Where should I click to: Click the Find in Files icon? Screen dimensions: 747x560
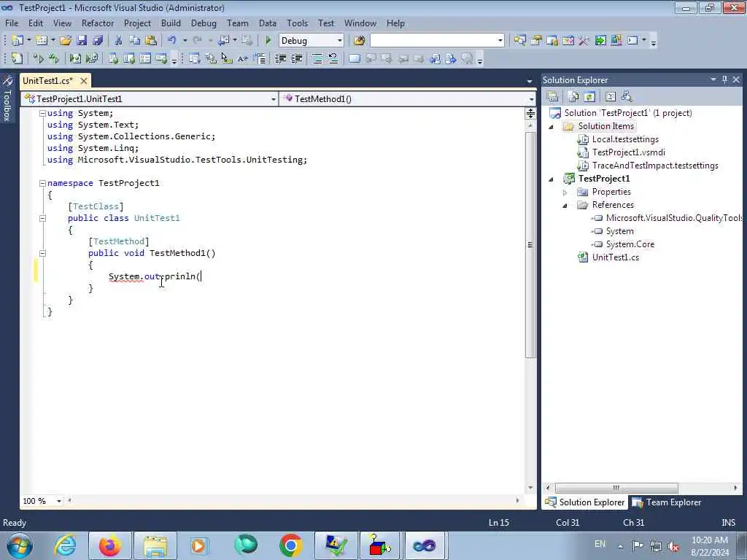tap(360, 41)
